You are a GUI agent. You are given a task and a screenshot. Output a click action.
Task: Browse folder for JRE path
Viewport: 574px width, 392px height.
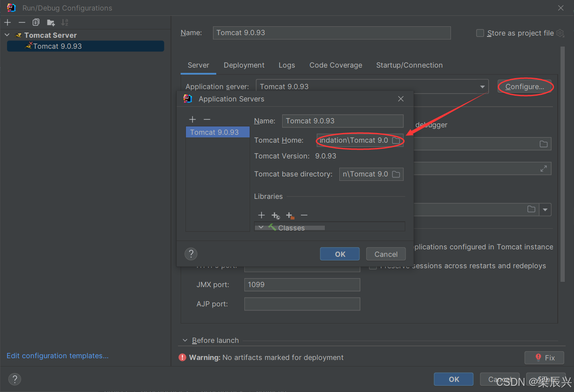click(531, 209)
